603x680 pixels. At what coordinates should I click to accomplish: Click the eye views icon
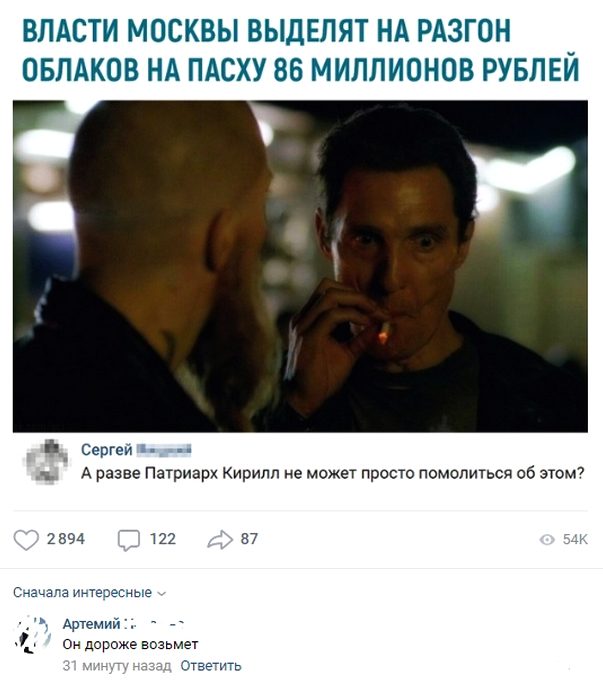pos(547,539)
